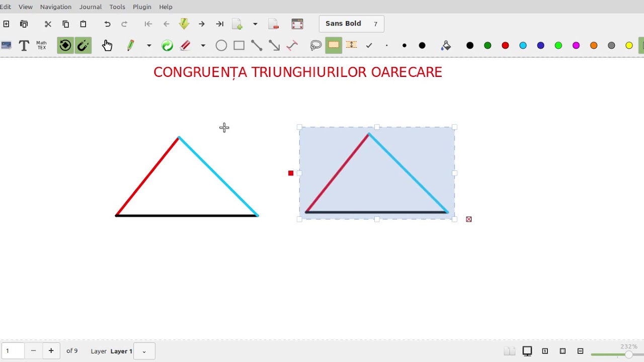Image resolution: width=644 pixels, height=362 pixels.
Task: Pick the bright green color swatch
Action: pyautogui.click(x=558, y=45)
